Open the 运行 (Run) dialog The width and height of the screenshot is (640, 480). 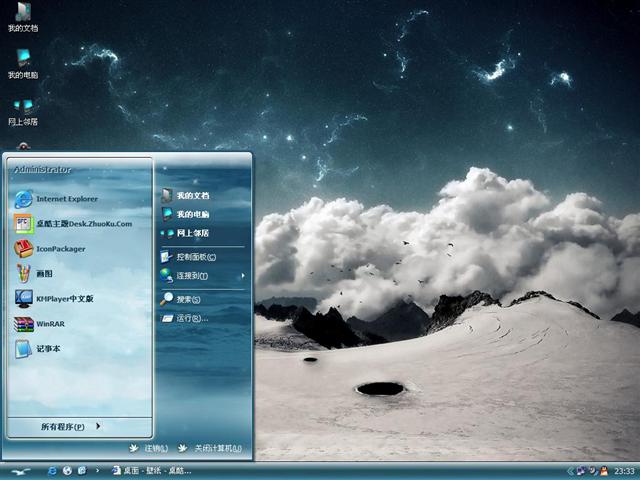tap(191, 318)
